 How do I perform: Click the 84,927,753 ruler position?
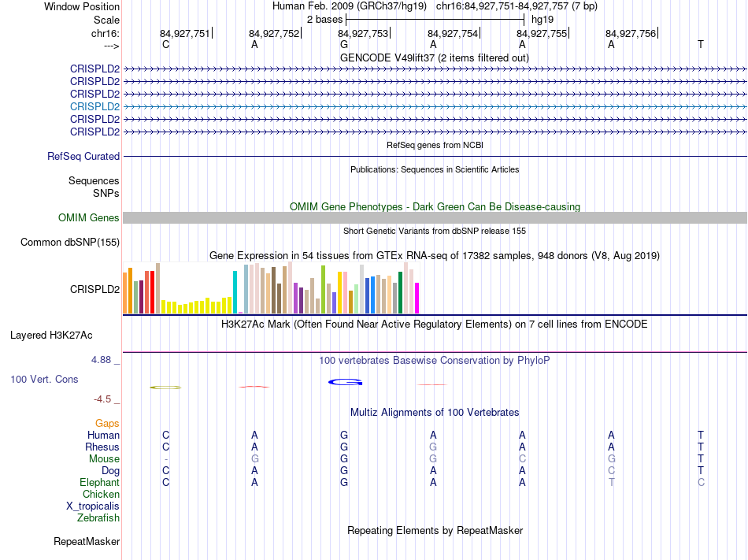point(363,33)
